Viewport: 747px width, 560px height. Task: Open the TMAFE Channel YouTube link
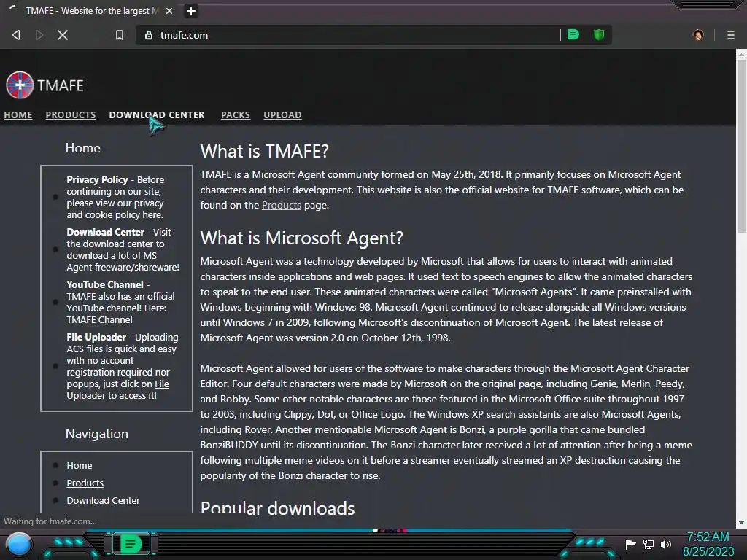point(99,320)
